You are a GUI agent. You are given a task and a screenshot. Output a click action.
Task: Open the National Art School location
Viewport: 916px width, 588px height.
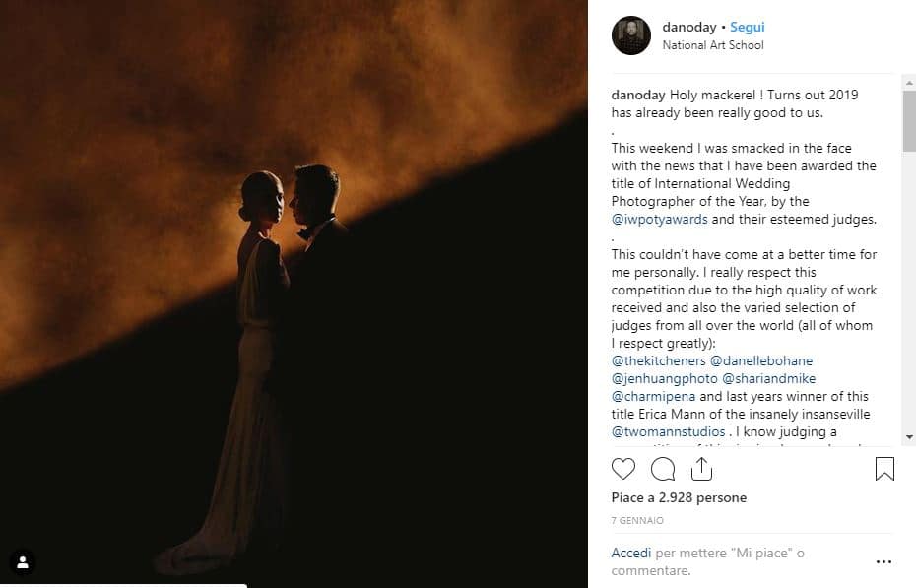click(x=712, y=45)
